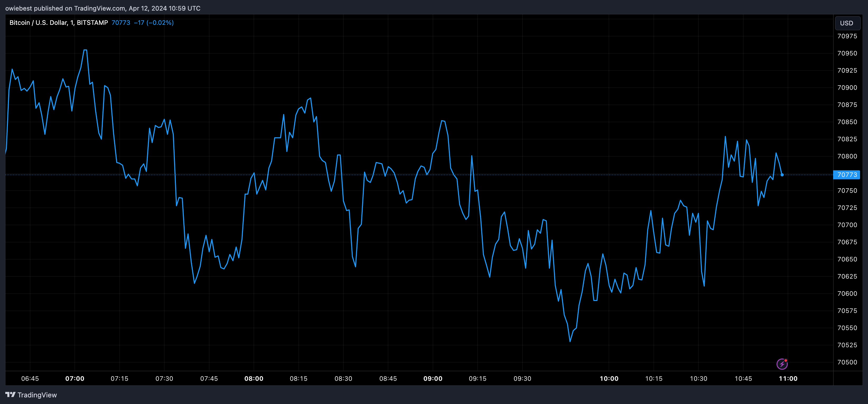Click the blue last-price dot on the line
Screen dimensions: 868x404
[782, 175]
